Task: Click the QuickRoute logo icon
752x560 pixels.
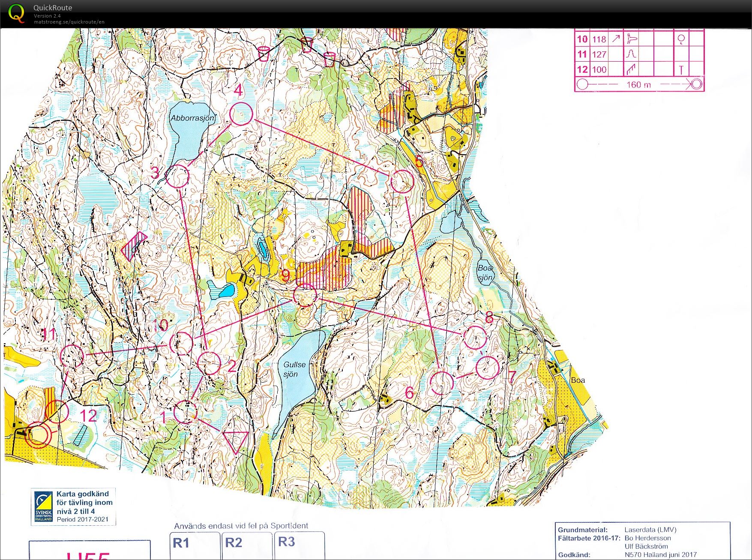Action: (16, 13)
